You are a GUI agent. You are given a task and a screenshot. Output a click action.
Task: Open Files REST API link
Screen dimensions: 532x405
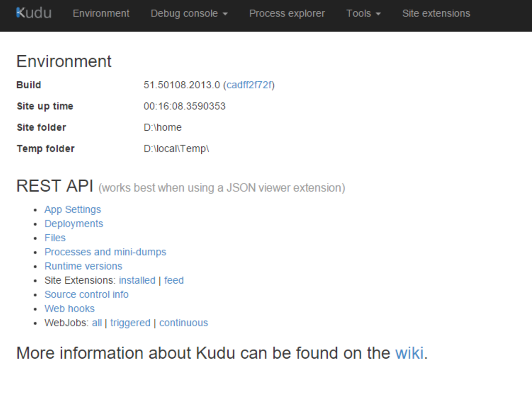(x=55, y=237)
